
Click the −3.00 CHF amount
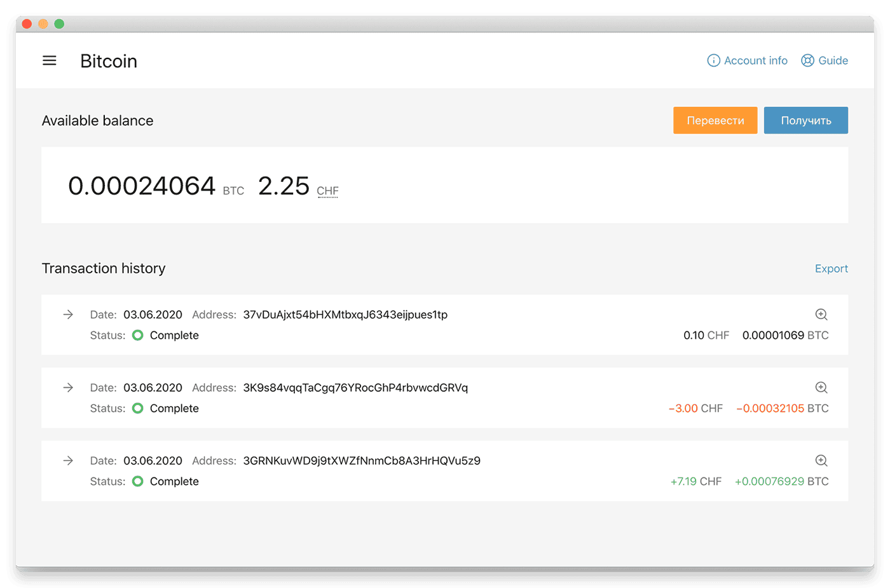(x=695, y=408)
